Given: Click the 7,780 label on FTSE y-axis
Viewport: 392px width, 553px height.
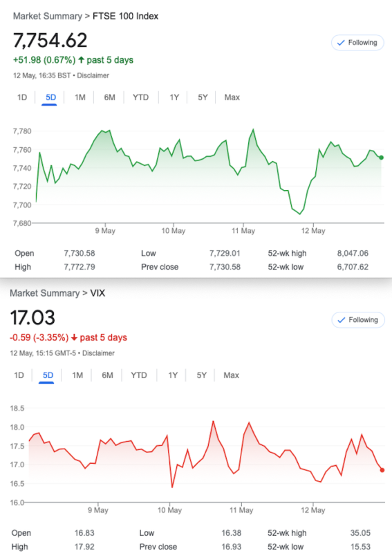Looking at the screenshot, I should pos(22,131).
